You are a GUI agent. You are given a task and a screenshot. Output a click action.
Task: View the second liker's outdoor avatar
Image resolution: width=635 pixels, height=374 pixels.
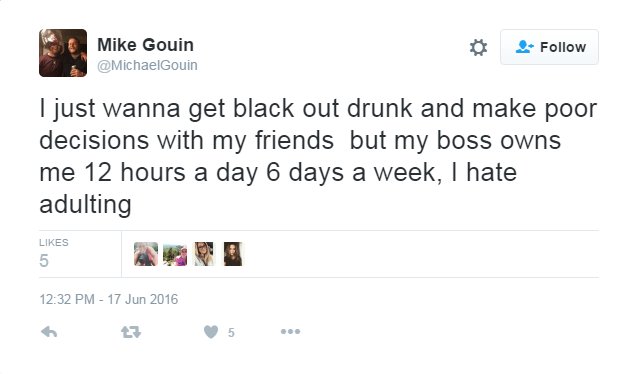(x=175, y=254)
